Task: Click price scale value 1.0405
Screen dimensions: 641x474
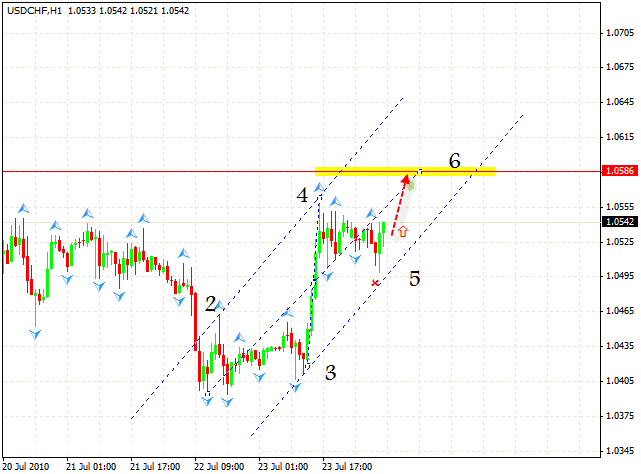Action: (x=620, y=381)
